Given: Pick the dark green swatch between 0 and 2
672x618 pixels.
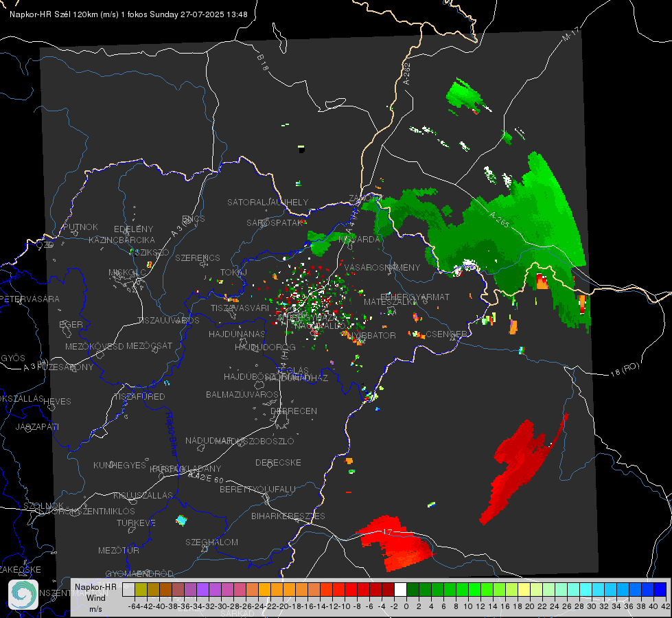Looking at the screenshot, I should pos(413,590).
